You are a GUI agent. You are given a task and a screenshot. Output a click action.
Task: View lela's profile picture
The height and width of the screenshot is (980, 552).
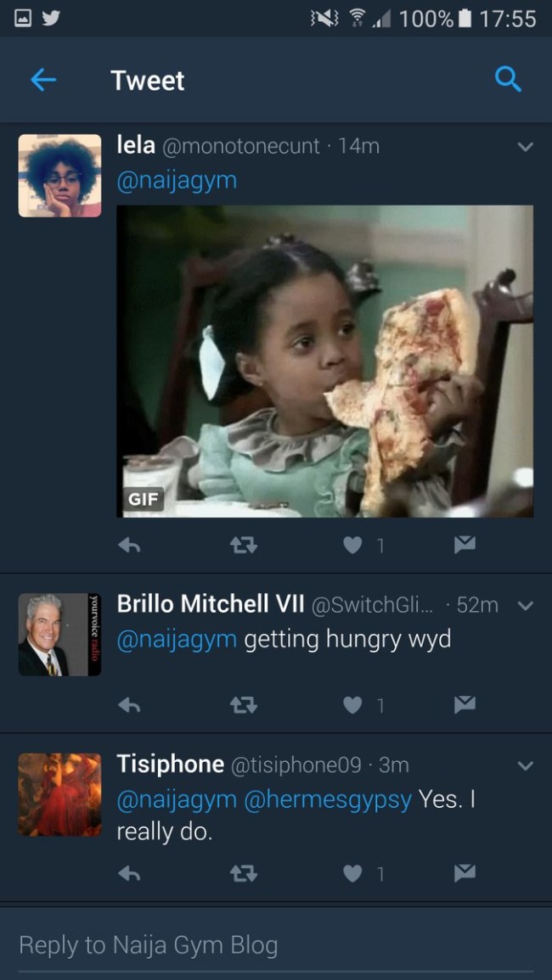[59, 176]
